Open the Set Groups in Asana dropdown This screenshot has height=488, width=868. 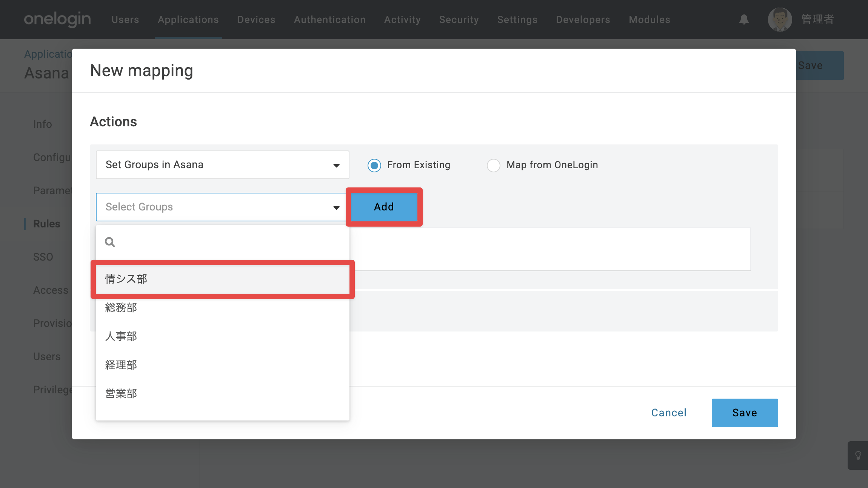(223, 165)
